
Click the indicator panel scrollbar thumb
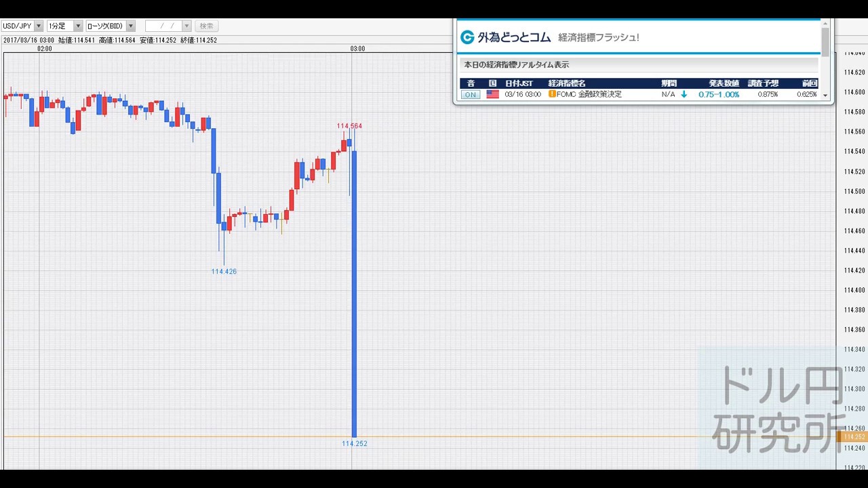(825, 42)
